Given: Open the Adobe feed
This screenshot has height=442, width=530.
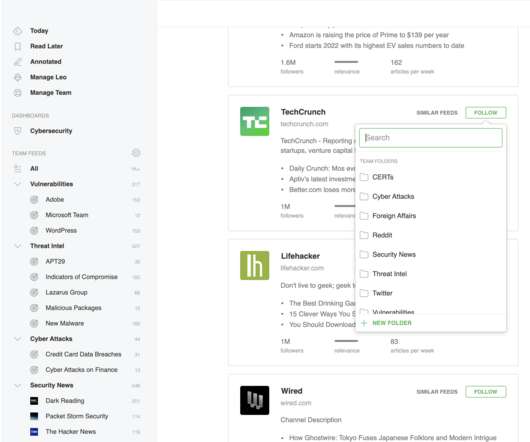Looking at the screenshot, I should pos(55,200).
